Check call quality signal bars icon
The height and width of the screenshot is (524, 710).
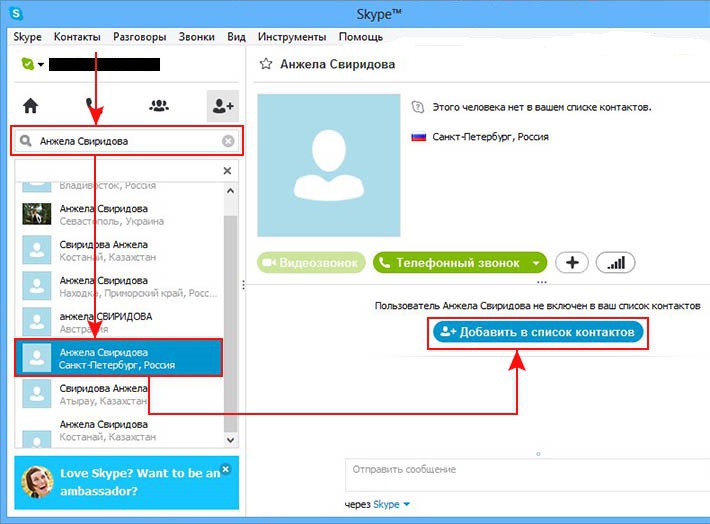pyautogui.click(x=616, y=263)
